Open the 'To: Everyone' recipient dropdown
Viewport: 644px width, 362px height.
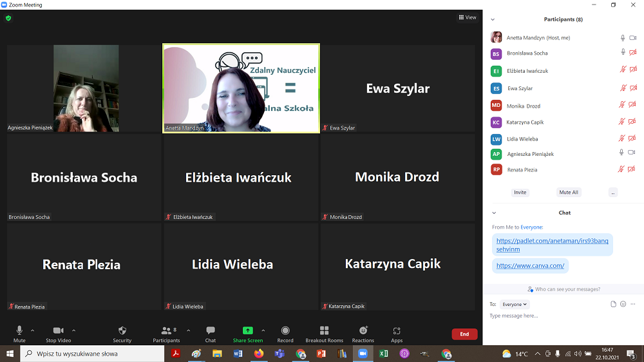pyautogui.click(x=515, y=305)
